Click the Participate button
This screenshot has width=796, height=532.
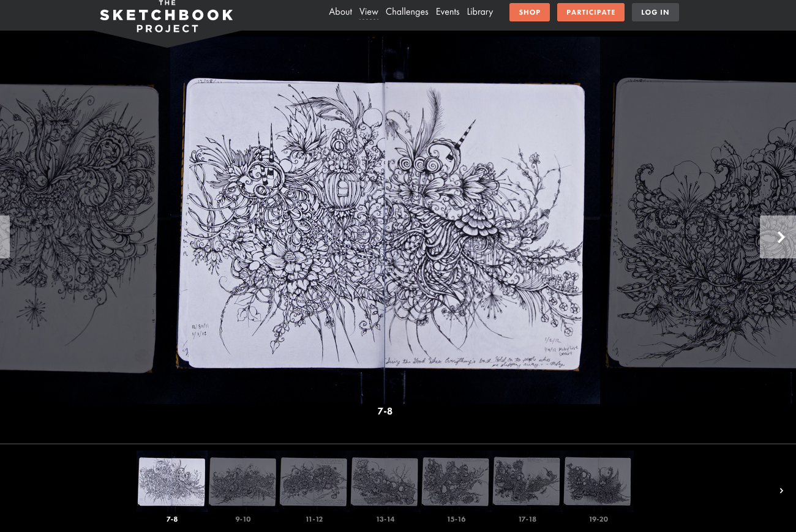point(591,12)
